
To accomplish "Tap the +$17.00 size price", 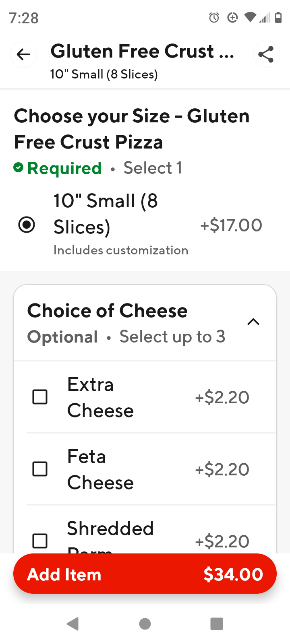I will pos(231,225).
